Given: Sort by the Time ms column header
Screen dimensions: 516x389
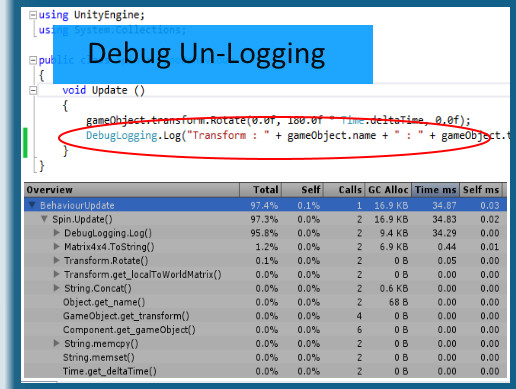Looking at the screenshot, I should (436, 190).
